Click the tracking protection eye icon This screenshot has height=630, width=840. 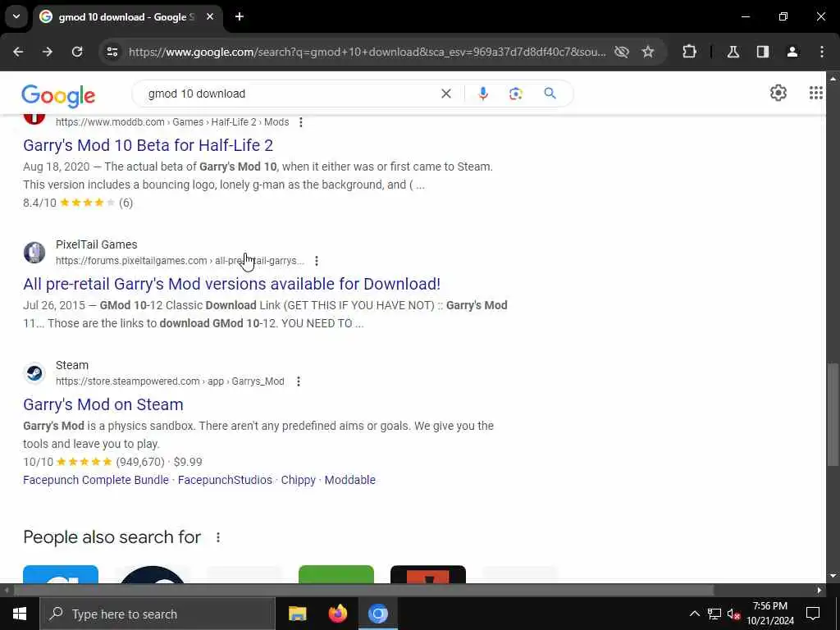[x=622, y=52]
